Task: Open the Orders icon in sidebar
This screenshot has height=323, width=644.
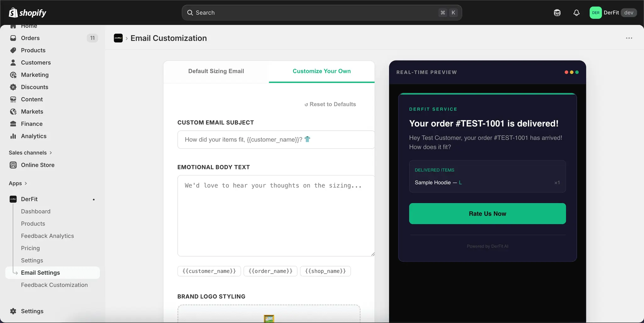Action: point(13,38)
